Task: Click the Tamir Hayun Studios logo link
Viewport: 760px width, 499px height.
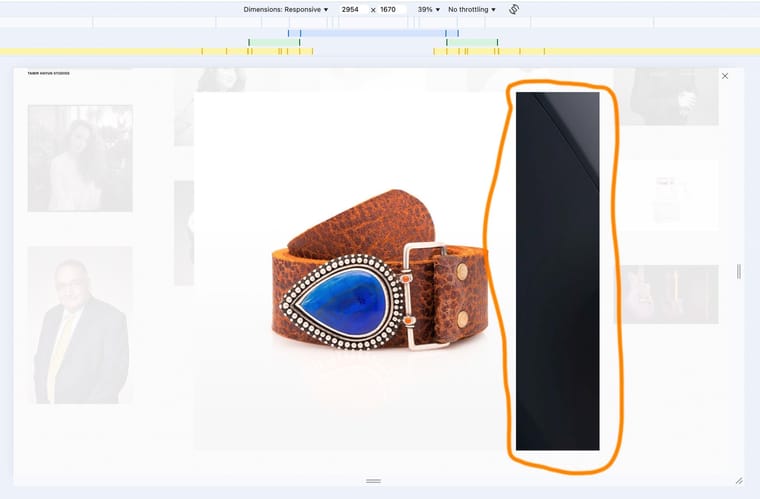Action: tap(48, 74)
